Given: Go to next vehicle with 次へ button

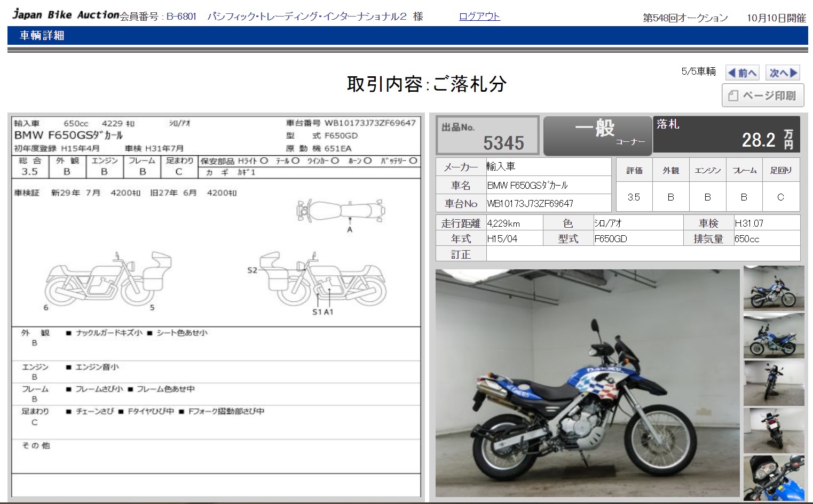Looking at the screenshot, I should click(783, 73).
